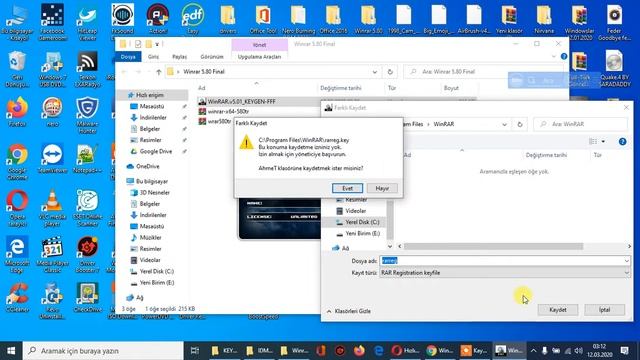Screen dimensions: 640x360
Task: Open the Windows Start menu
Action: tap(11, 351)
